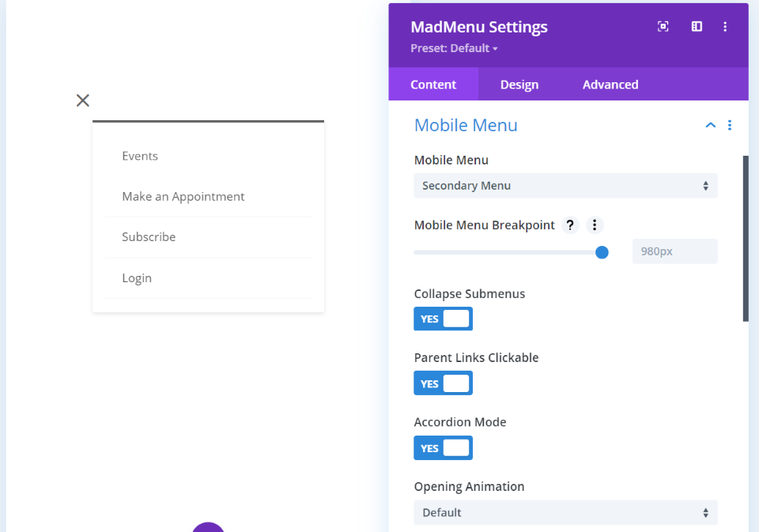Close the mobile menu with X icon
This screenshot has height=532, width=759.
coord(83,100)
